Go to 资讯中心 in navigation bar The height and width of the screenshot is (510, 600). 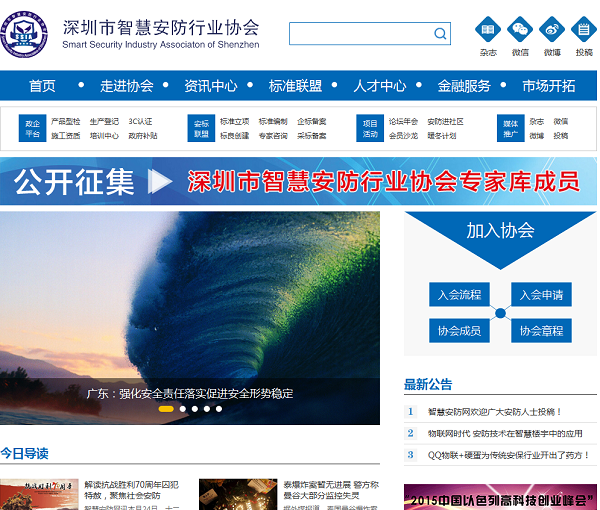point(210,86)
